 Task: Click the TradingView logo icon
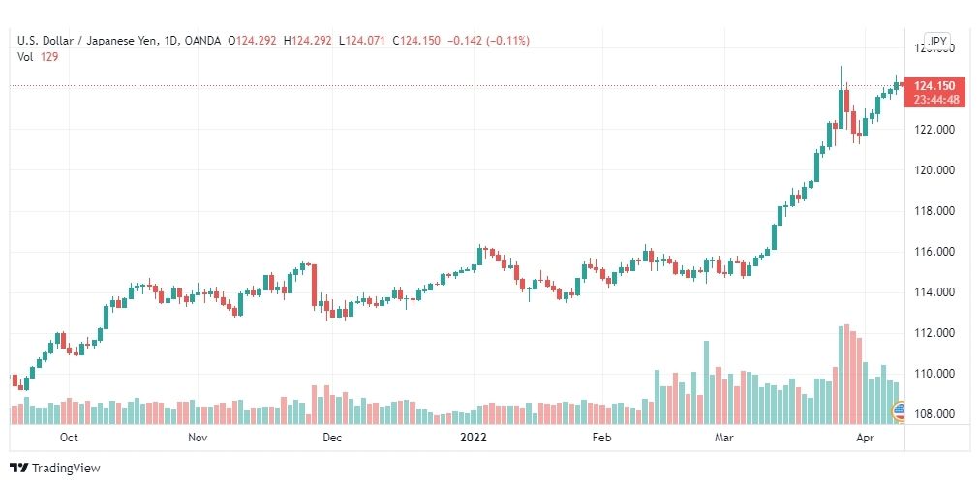[18, 468]
